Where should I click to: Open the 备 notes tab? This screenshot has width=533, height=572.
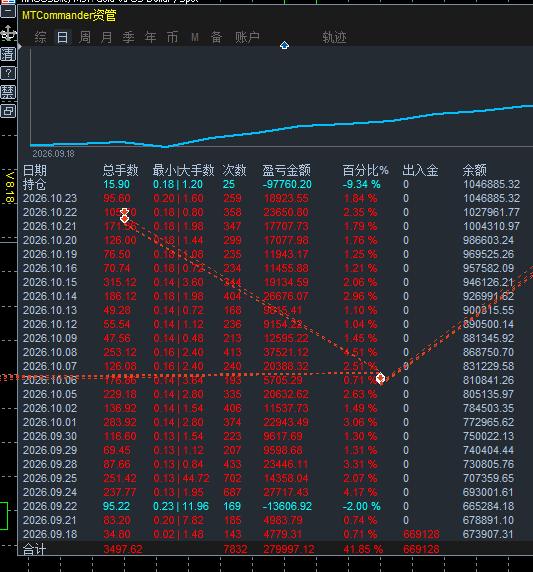coord(216,37)
